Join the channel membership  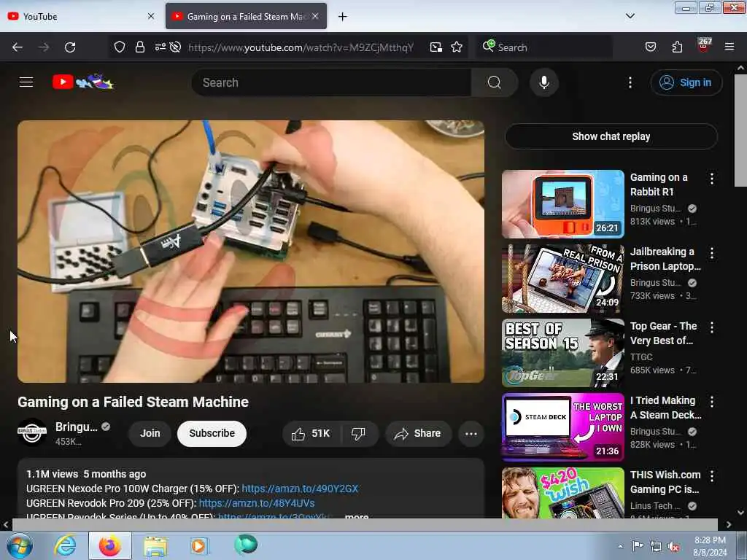click(150, 433)
